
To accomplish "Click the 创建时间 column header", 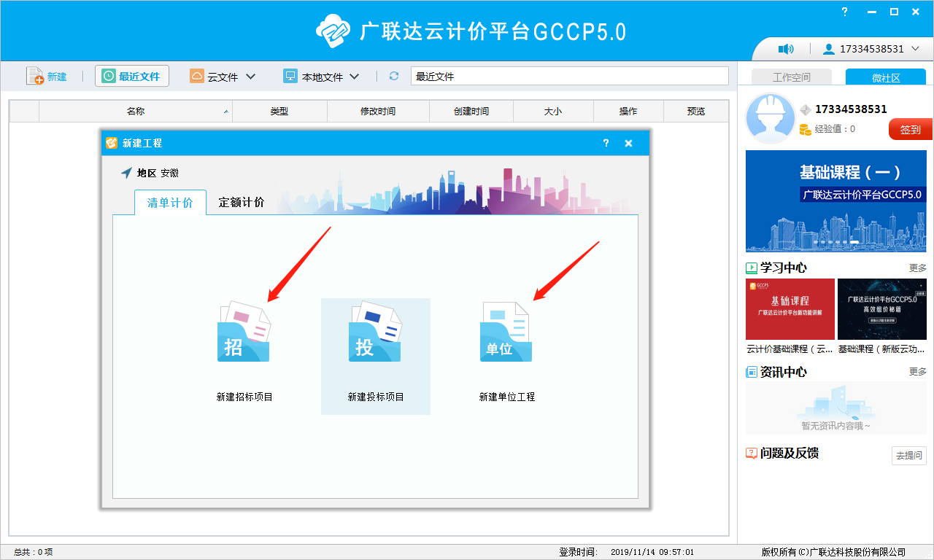I will click(x=471, y=111).
